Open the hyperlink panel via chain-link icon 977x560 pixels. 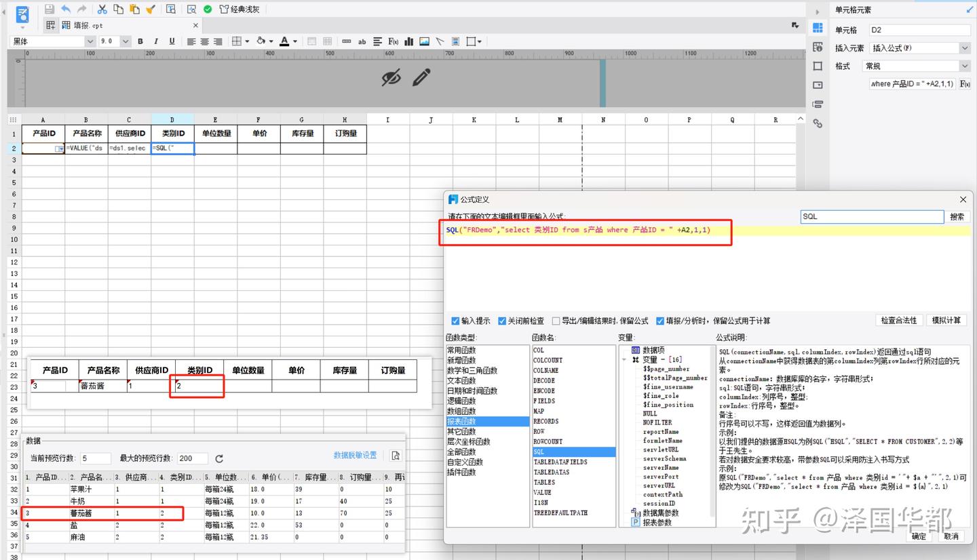click(818, 123)
